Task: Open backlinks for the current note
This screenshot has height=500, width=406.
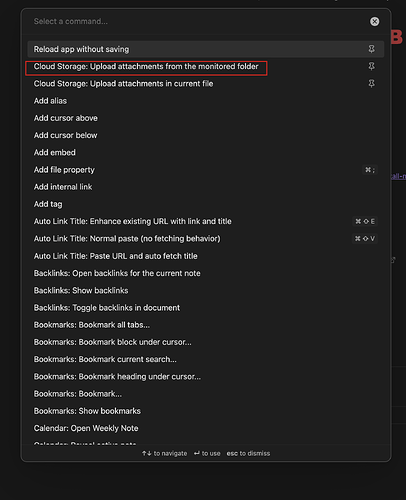Action: (x=206, y=273)
